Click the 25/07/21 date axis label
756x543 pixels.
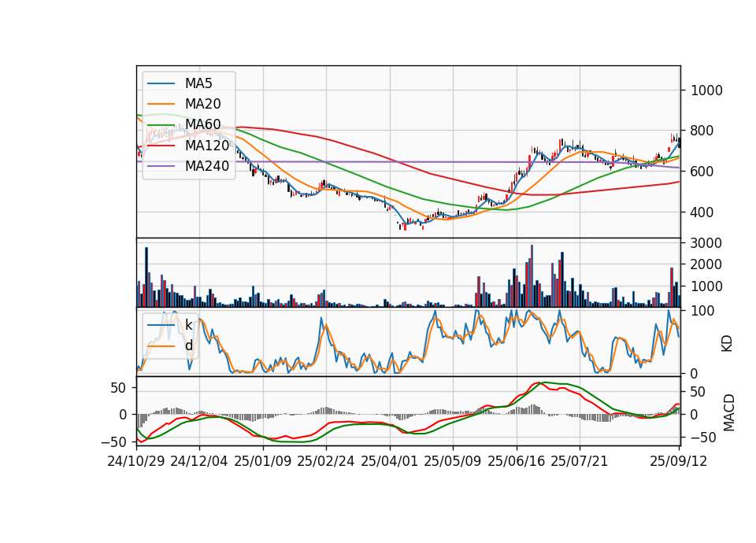pyautogui.click(x=580, y=461)
